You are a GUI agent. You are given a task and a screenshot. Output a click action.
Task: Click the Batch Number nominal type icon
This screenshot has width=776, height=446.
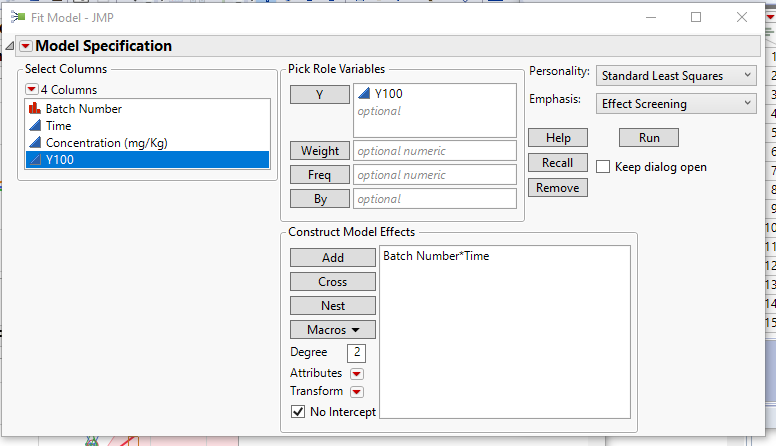pos(35,108)
